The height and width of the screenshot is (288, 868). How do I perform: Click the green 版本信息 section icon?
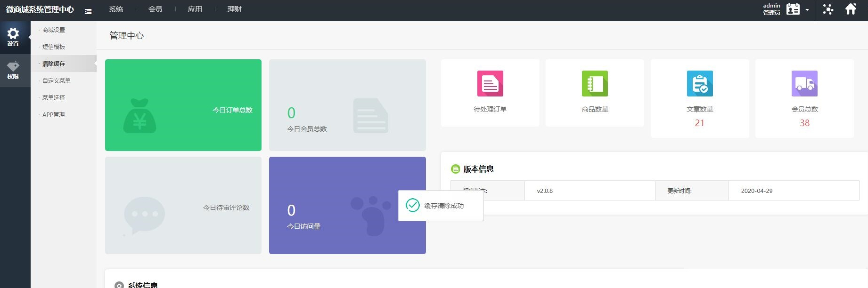(x=455, y=169)
